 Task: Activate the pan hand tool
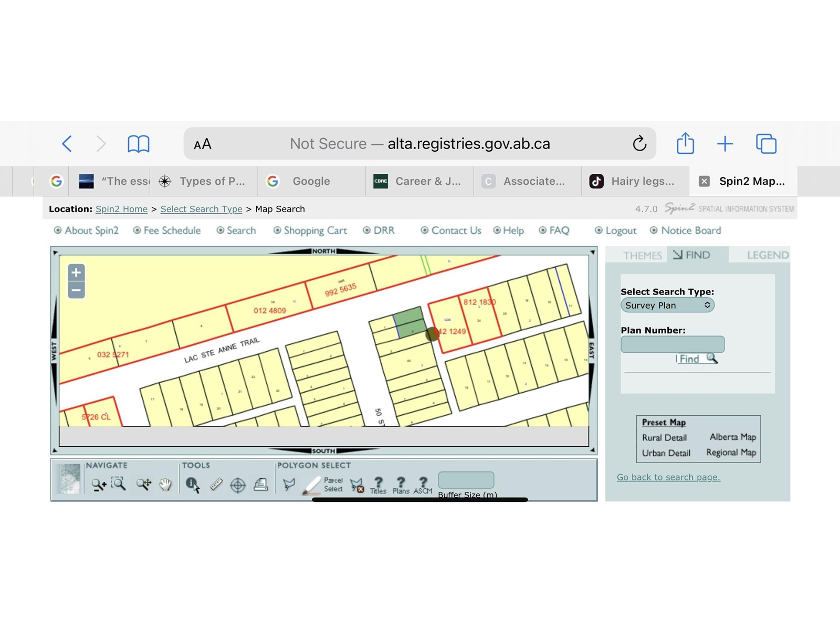tap(165, 484)
